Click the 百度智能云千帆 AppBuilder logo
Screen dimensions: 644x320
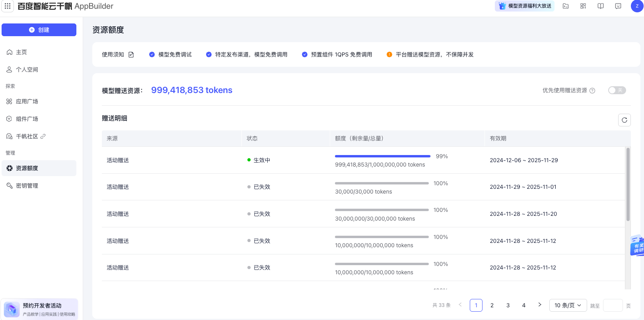[66, 6]
